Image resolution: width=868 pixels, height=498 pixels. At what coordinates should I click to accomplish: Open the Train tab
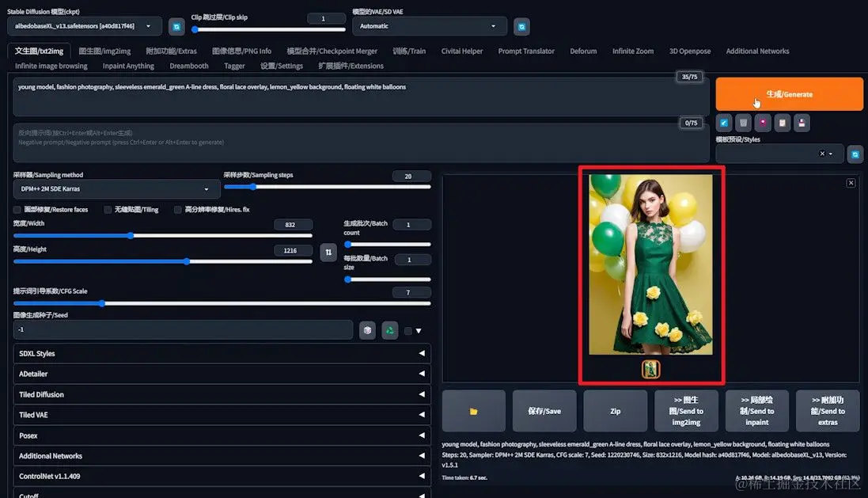[409, 51]
